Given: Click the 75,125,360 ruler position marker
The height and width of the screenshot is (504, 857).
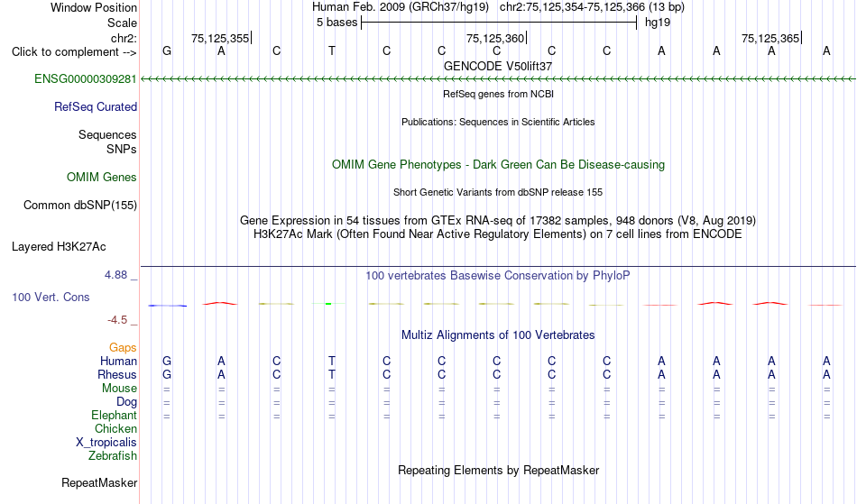Looking at the screenshot, I should coord(496,38).
